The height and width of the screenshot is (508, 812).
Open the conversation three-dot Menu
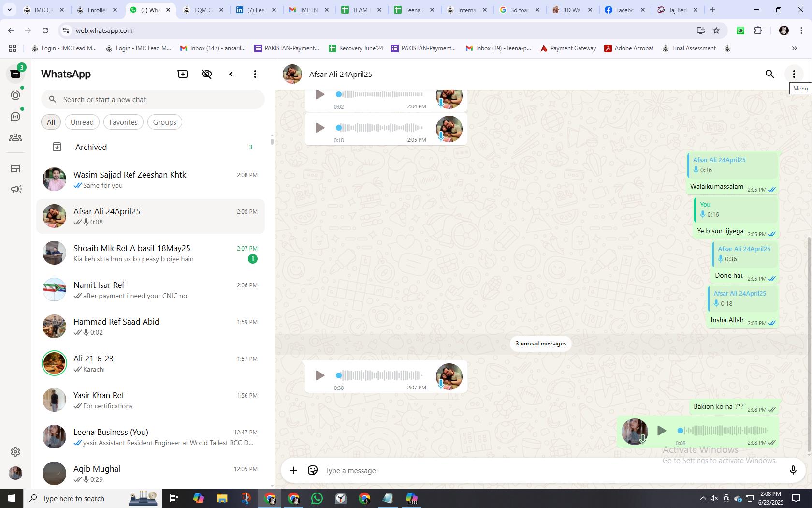[794, 74]
